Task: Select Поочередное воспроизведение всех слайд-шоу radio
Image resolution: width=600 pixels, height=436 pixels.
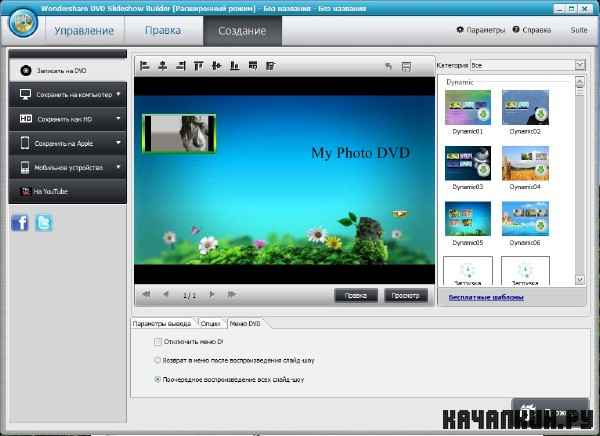Action: [x=157, y=379]
